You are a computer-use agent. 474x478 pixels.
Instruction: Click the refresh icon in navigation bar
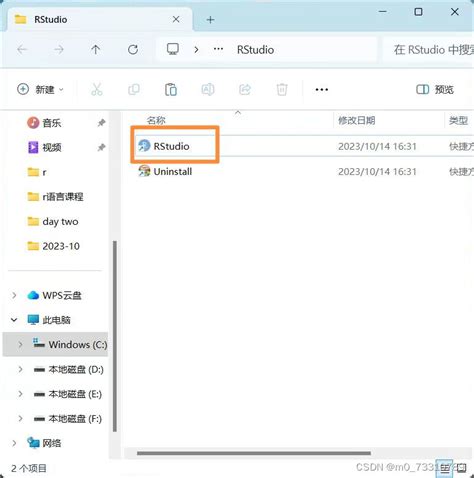coord(133,50)
